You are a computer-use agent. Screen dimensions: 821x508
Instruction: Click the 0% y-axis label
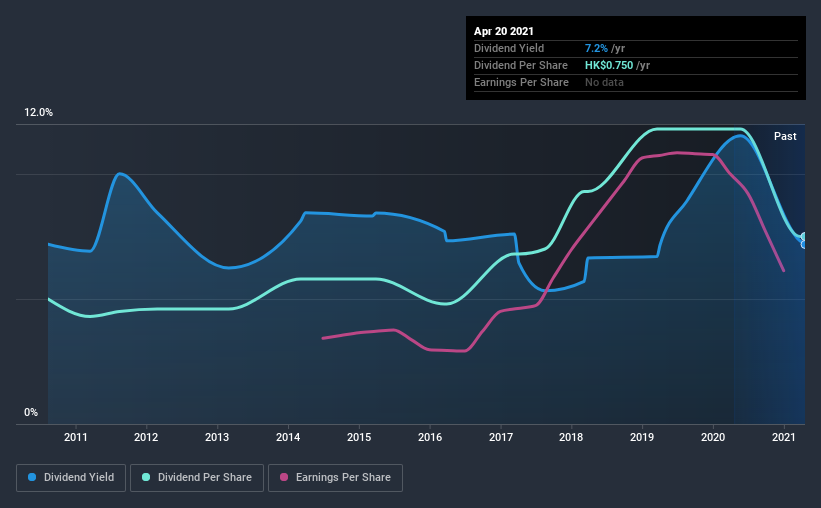pos(31,413)
